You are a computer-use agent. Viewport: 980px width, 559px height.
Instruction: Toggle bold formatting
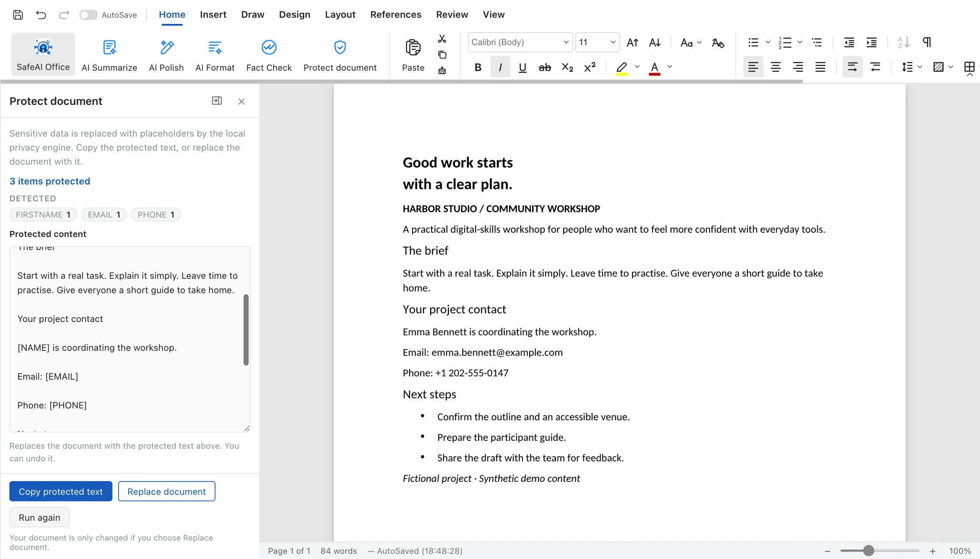[x=478, y=67]
